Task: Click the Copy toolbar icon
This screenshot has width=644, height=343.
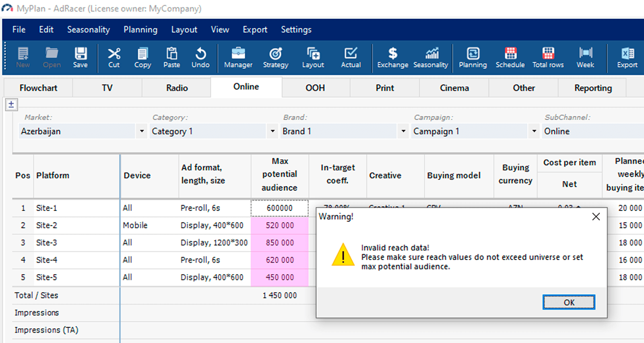Action: (142, 58)
